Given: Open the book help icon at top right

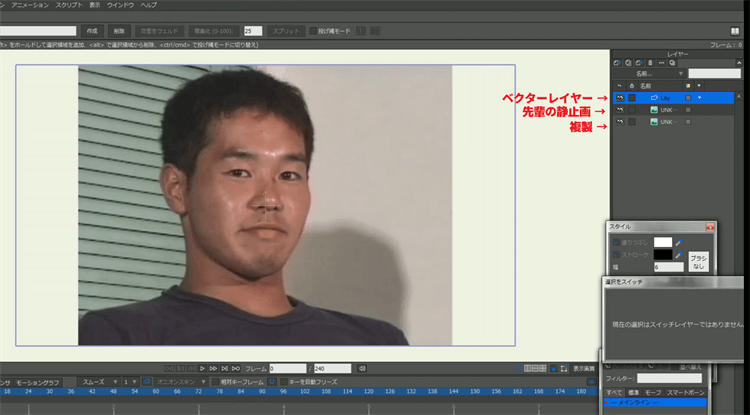Looking at the screenshot, I should 735,31.
